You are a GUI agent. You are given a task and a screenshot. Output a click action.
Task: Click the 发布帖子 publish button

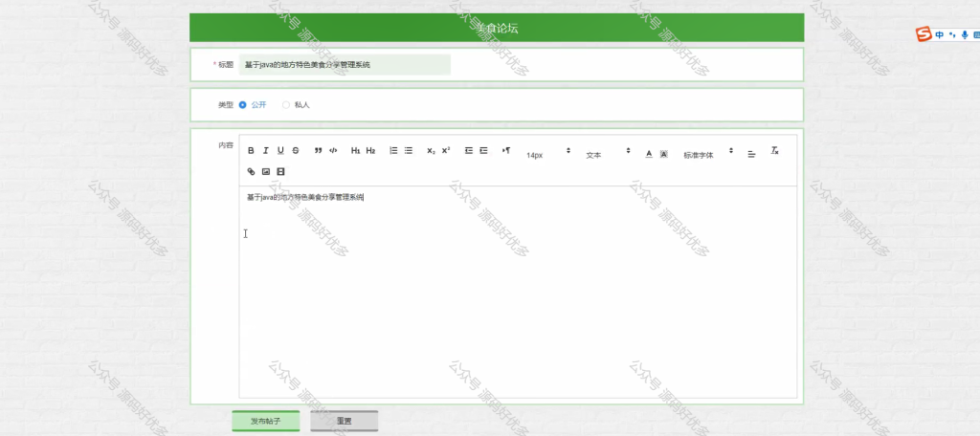click(x=266, y=421)
